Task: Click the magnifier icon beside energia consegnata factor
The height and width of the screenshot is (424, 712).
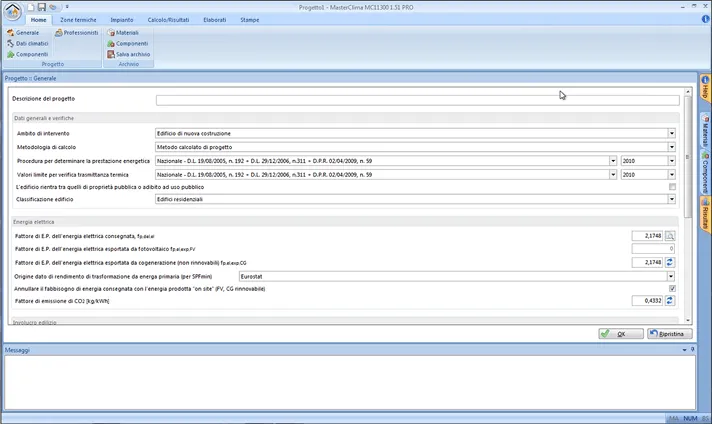Action: 671,236
